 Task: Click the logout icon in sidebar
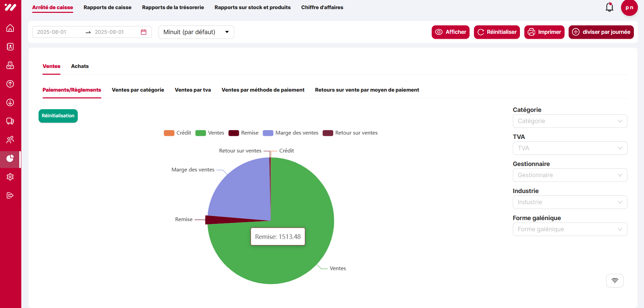point(10,195)
